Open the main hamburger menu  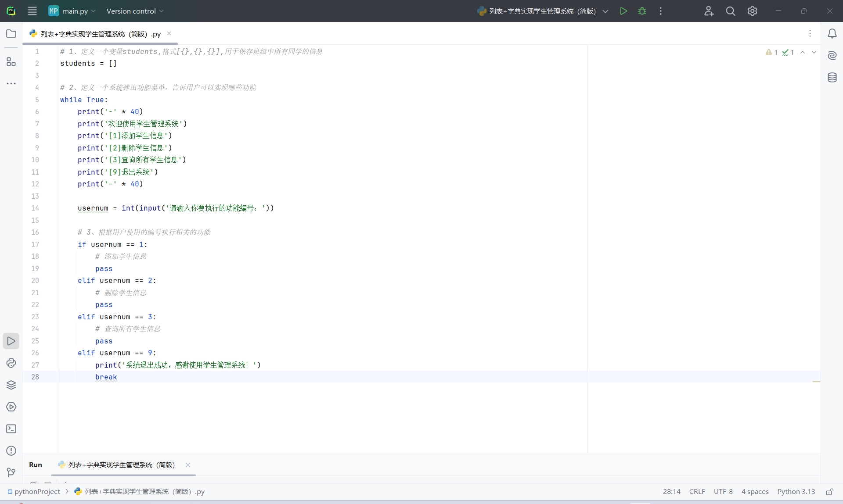[x=32, y=11]
